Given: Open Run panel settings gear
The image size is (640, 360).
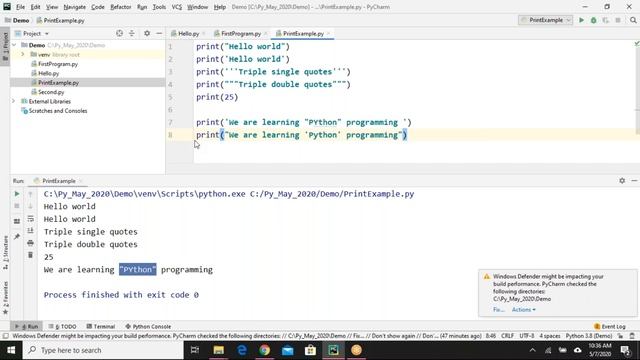Looking at the screenshot, I should 622,180.
